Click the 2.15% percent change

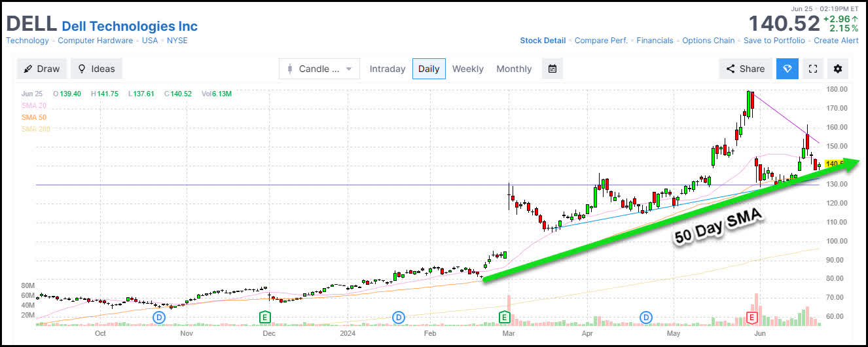click(844, 29)
